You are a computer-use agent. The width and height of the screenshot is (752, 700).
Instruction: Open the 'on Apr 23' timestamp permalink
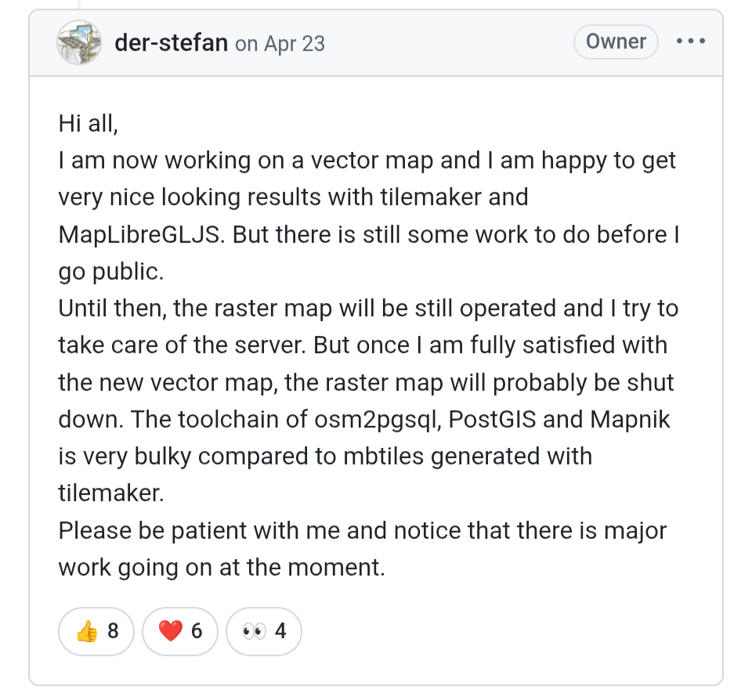[x=280, y=44]
